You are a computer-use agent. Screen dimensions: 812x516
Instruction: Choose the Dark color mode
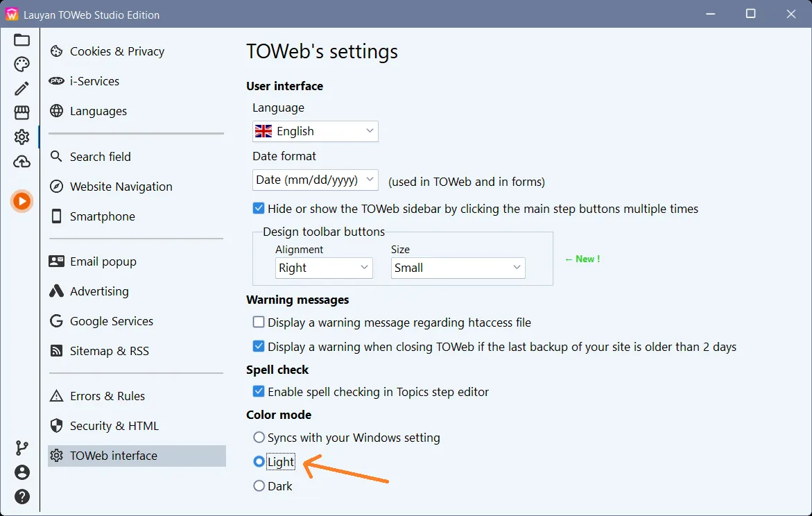259,485
